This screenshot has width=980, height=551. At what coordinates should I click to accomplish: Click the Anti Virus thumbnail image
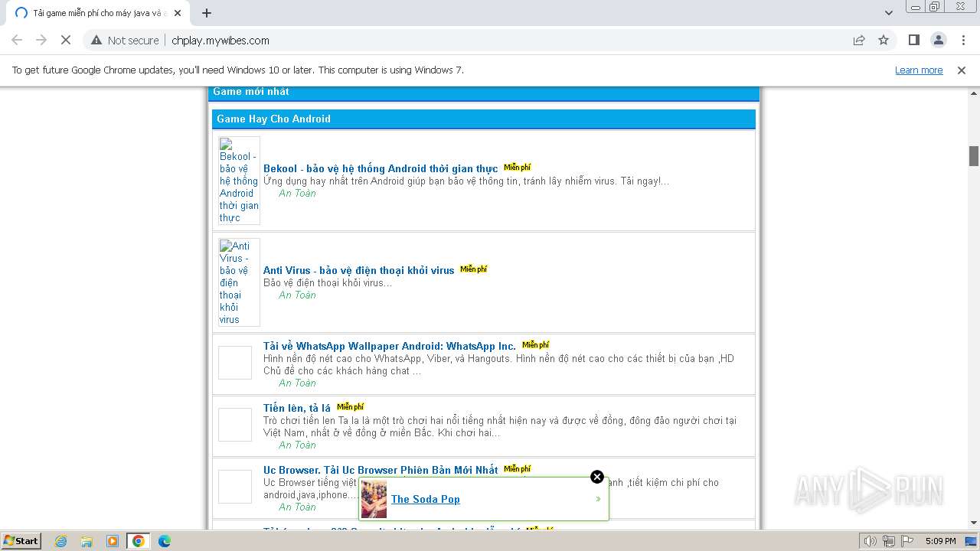click(x=239, y=282)
